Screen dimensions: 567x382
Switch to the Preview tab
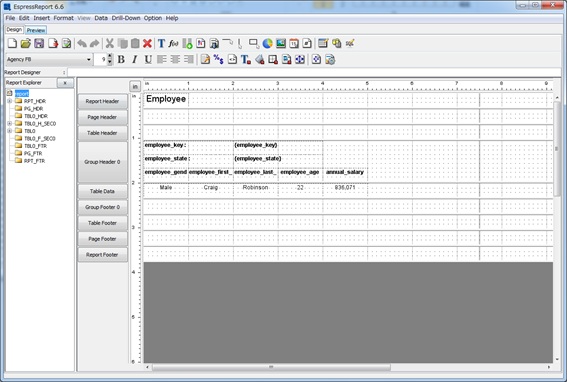tap(36, 30)
